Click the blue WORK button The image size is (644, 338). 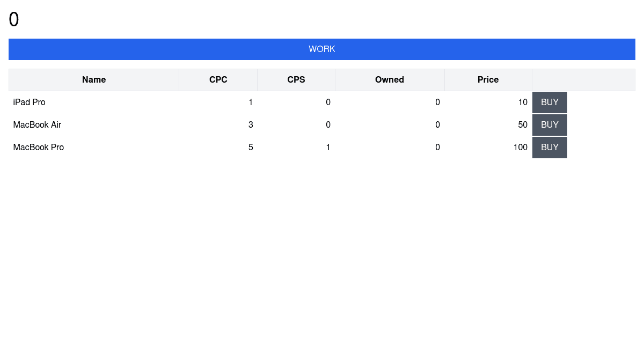click(x=322, y=49)
